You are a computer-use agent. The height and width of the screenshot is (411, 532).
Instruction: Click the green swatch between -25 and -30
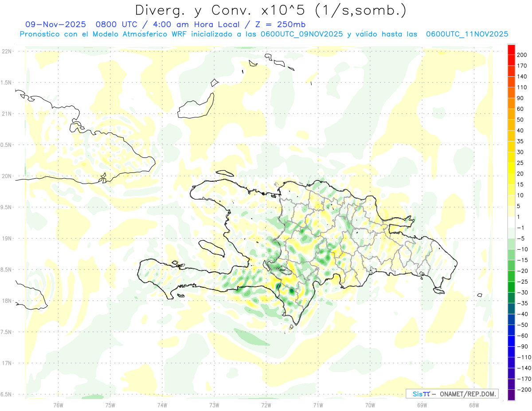tap(511, 287)
